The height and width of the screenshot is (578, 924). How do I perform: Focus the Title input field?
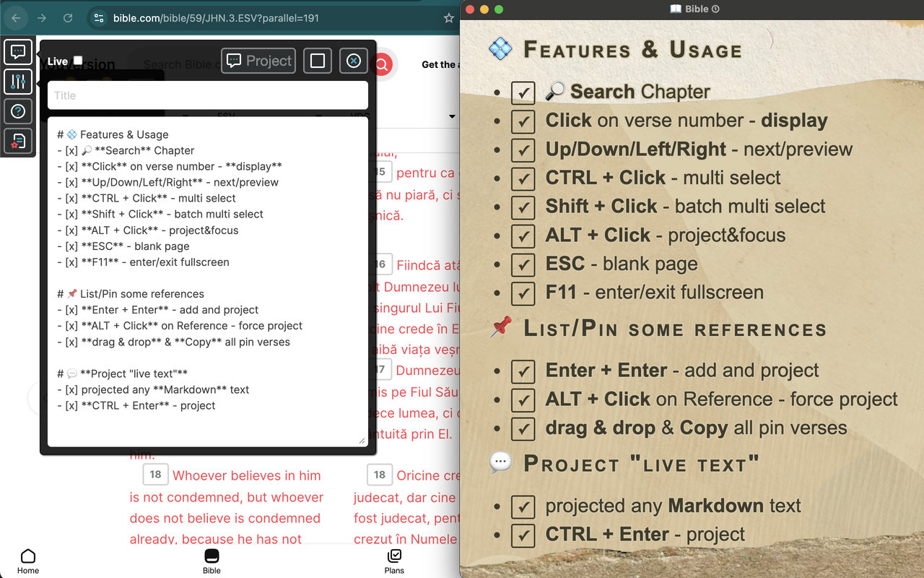coord(208,95)
